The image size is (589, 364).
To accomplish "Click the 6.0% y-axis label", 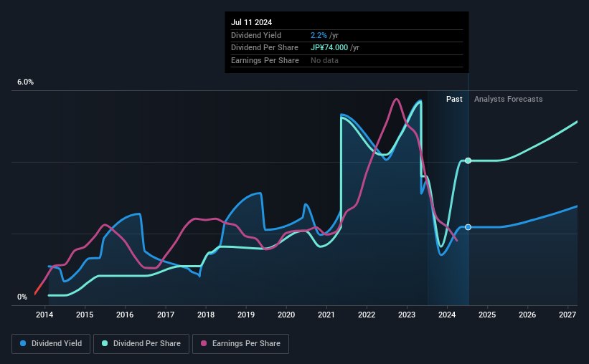I will tap(25, 82).
